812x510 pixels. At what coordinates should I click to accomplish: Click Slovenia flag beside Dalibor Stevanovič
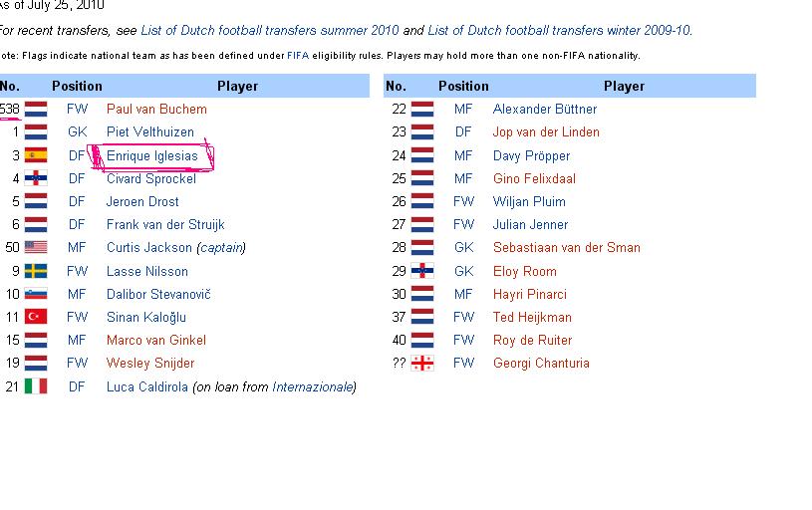[x=36, y=294]
